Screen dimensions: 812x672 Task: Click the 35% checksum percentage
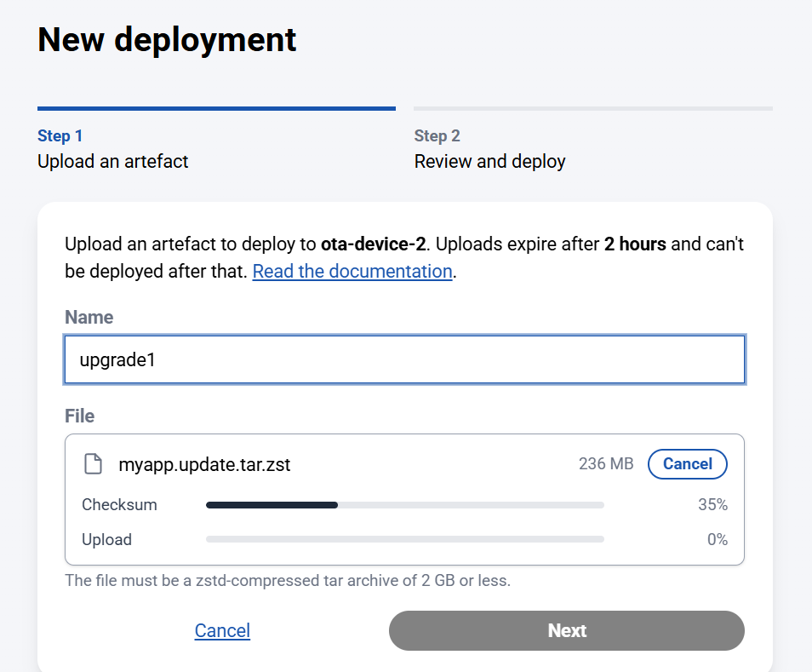712,505
